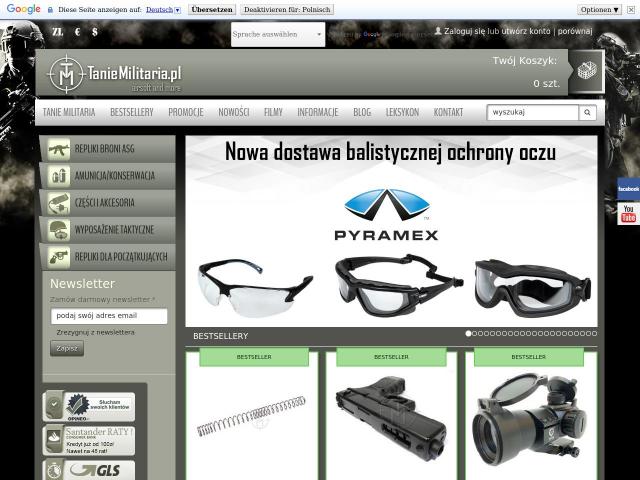640x480 pixels.
Task: Click the TanieMilitaria.pl logo
Action: click(x=115, y=74)
